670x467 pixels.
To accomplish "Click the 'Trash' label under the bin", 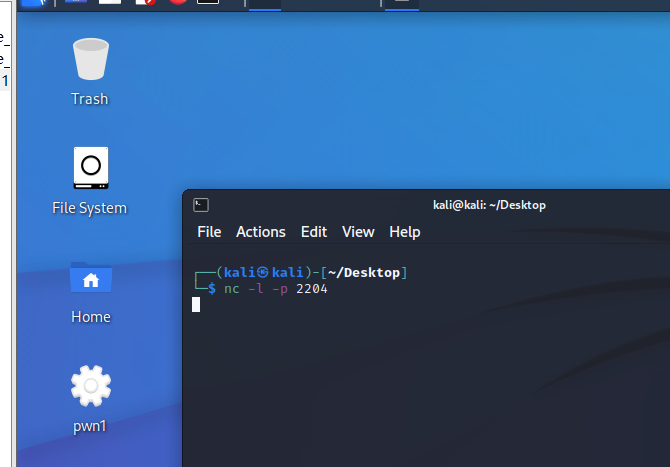I will [90, 99].
